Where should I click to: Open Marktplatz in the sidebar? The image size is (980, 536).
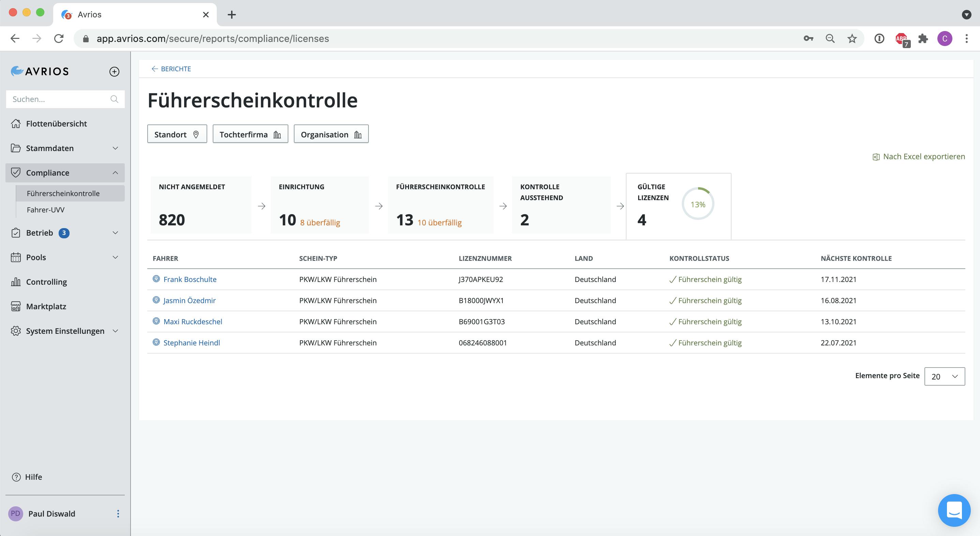click(46, 306)
